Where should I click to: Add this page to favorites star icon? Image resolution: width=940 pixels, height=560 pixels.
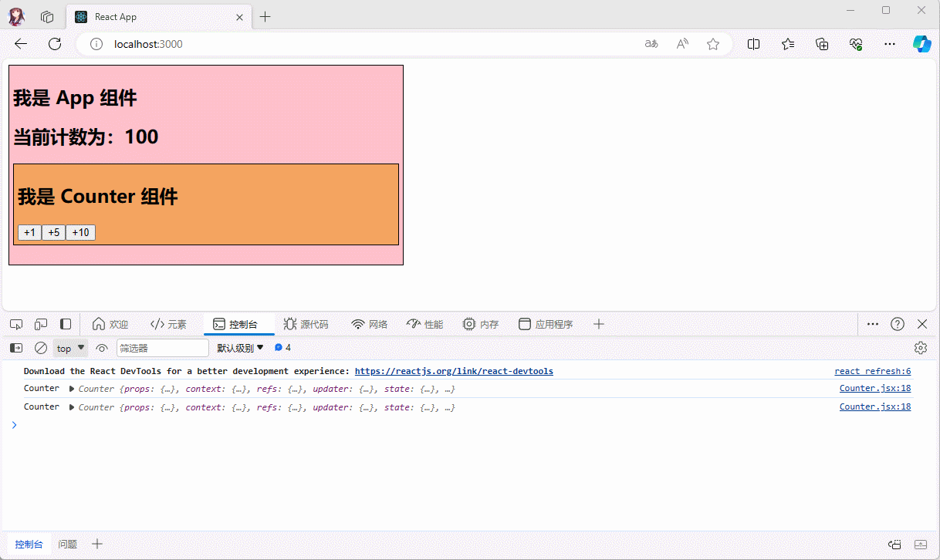pyautogui.click(x=713, y=44)
